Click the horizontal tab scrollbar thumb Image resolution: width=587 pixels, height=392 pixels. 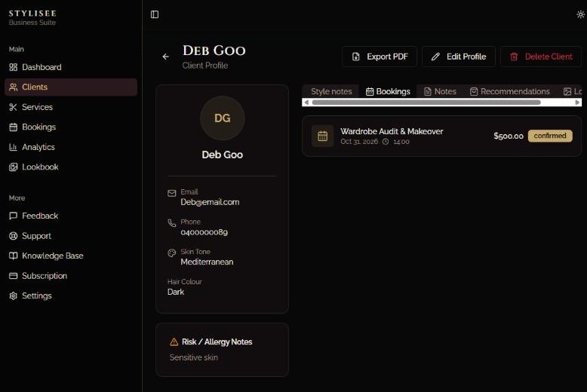426,102
